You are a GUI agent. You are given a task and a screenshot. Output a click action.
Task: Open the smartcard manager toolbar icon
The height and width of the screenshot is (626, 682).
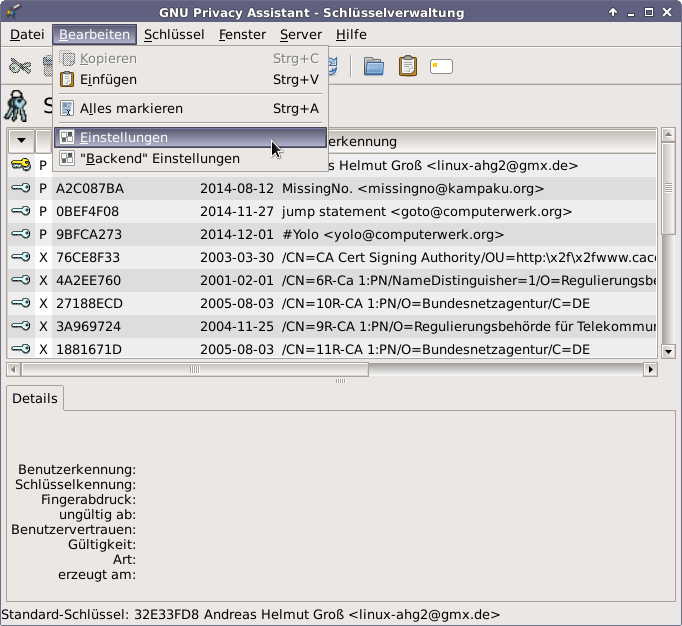click(441, 67)
